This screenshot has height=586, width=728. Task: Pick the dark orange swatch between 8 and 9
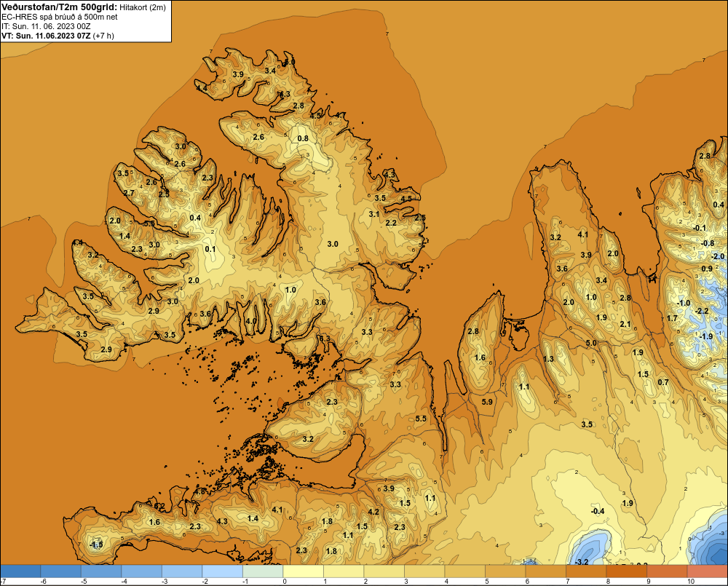click(626, 571)
